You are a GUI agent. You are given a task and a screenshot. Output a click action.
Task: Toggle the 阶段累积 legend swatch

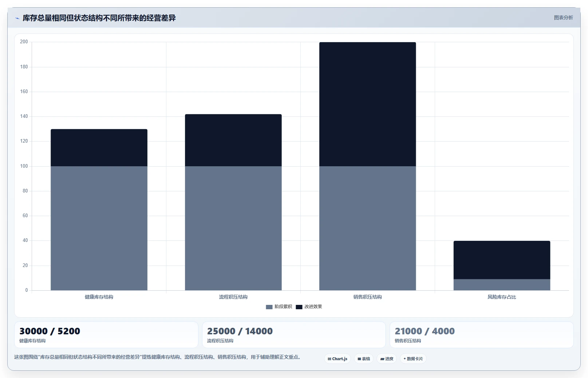point(269,307)
